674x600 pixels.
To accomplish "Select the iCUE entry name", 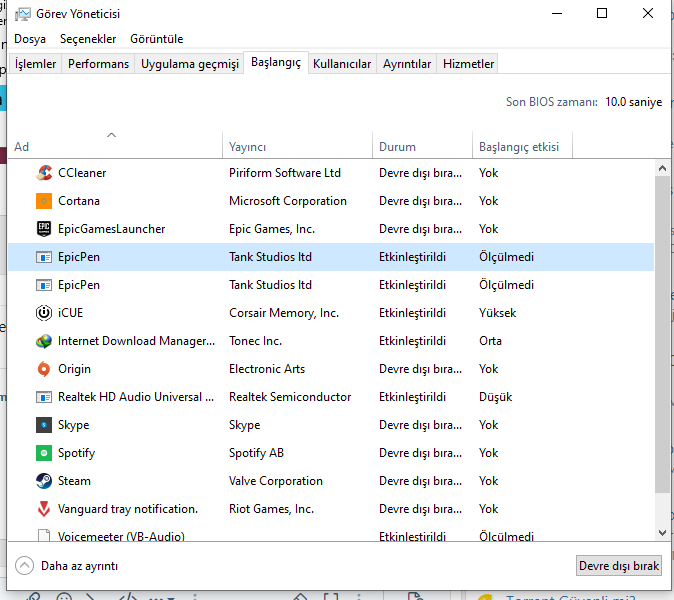I will [70, 313].
